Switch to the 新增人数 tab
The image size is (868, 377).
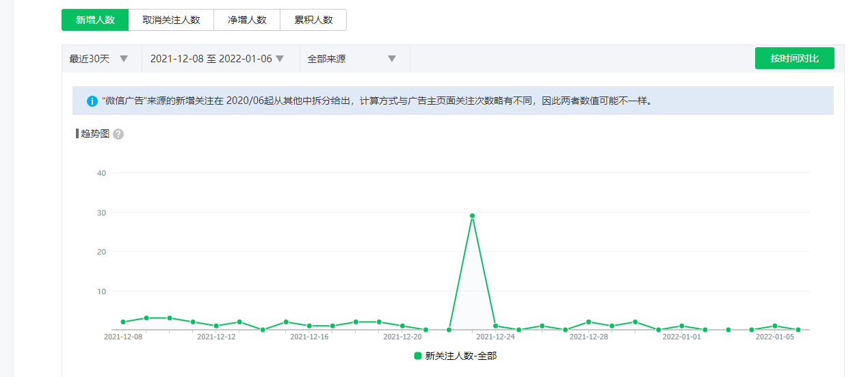[x=95, y=20]
